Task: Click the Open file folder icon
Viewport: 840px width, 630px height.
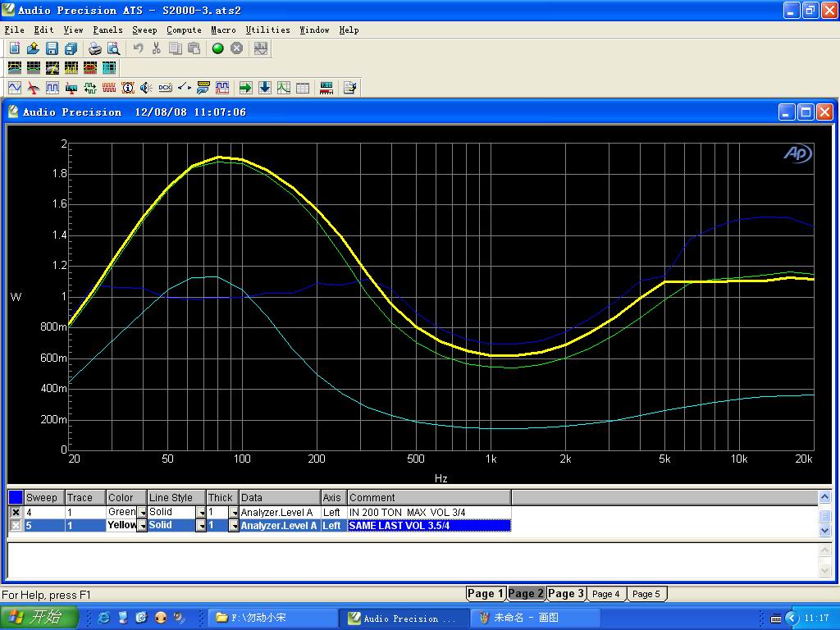Action: [33, 48]
